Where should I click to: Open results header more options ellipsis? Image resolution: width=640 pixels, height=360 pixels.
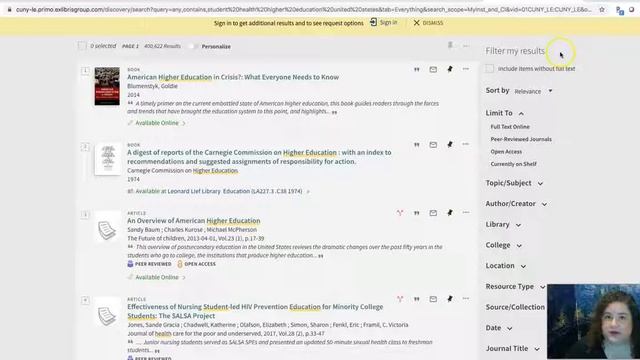466,46
